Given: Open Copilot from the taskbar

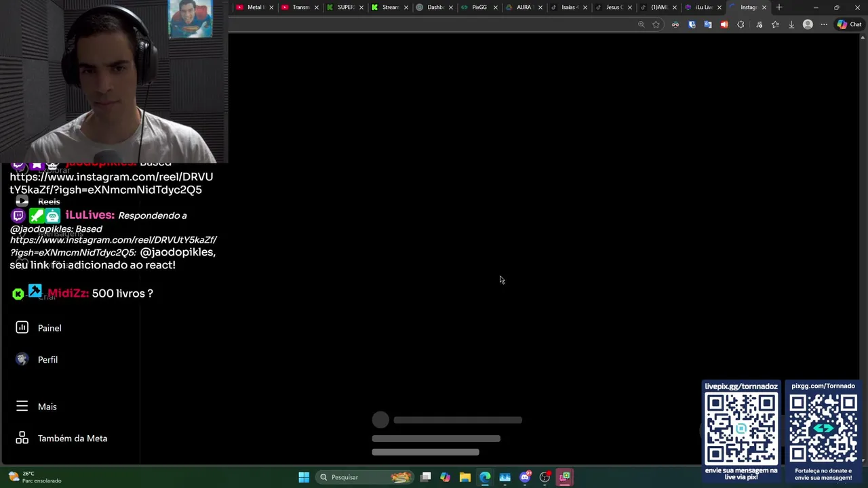Looking at the screenshot, I should [445, 477].
